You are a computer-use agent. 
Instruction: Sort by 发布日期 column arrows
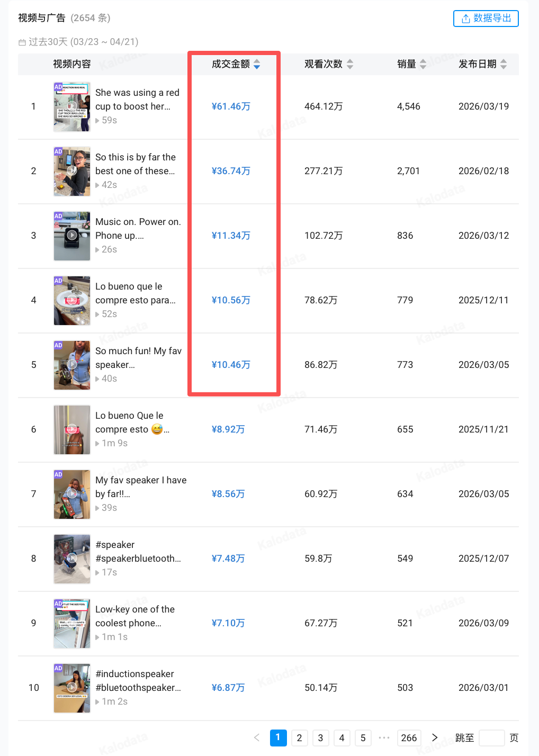click(x=504, y=64)
